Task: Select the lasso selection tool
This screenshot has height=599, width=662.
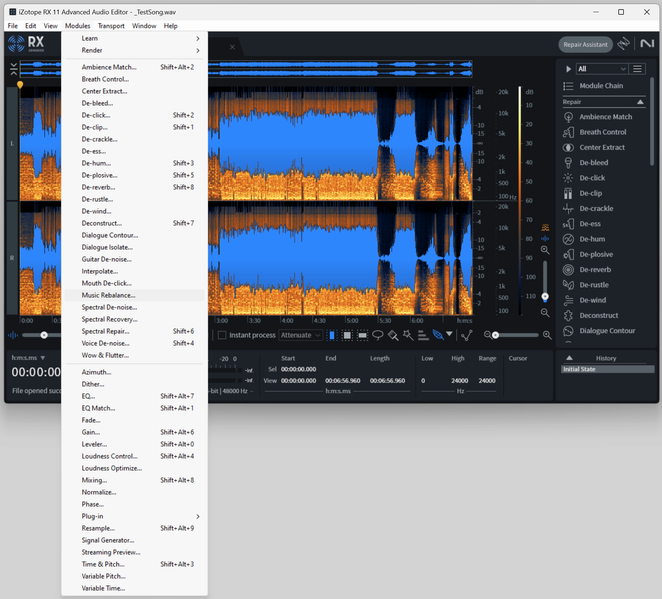Action: point(379,335)
